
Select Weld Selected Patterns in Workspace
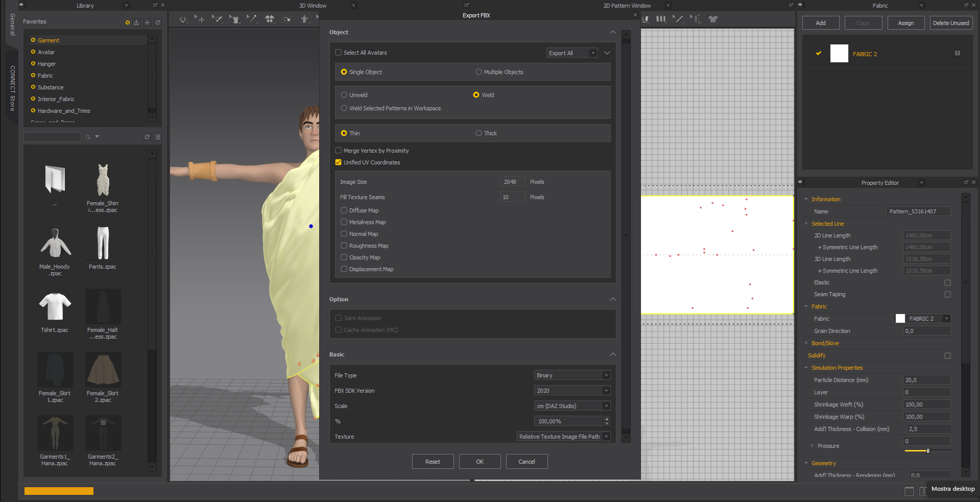tap(344, 108)
